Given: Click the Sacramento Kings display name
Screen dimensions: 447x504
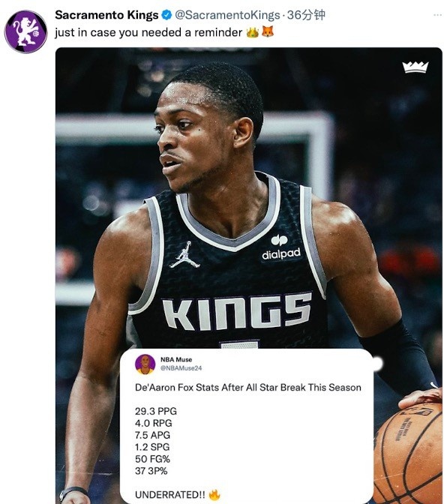Looking at the screenshot, I should 106,15.
